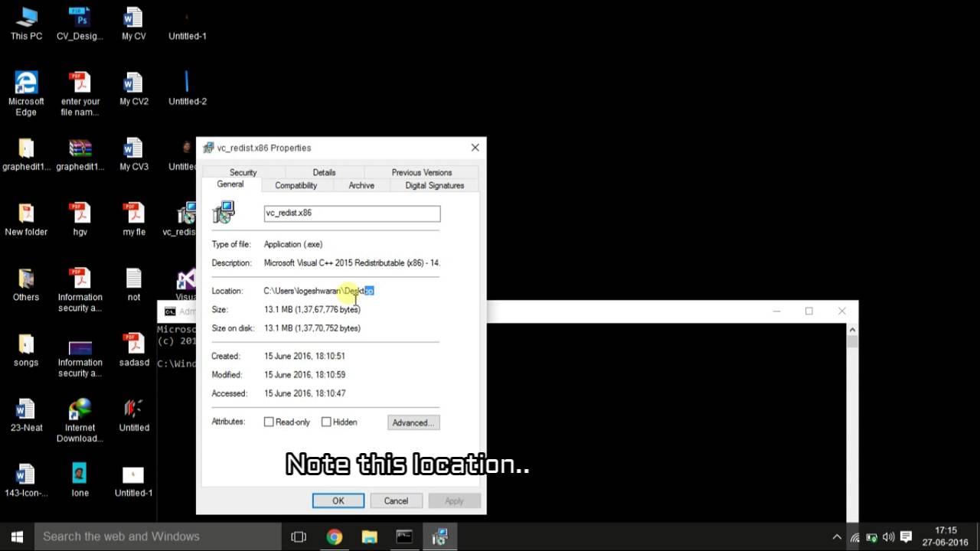The width and height of the screenshot is (980, 551).
Task: Open CV_Desig Photoshop file icon
Action: pos(80,23)
